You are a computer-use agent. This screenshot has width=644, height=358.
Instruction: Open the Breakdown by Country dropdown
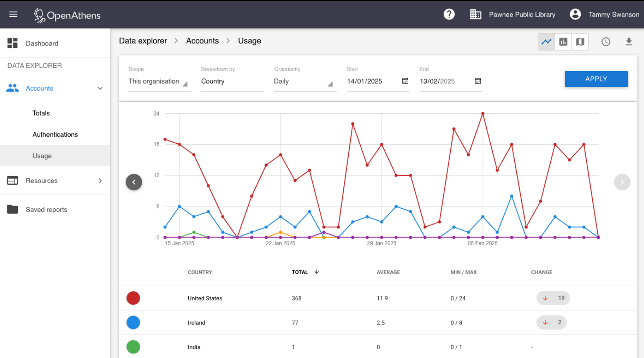click(x=232, y=81)
